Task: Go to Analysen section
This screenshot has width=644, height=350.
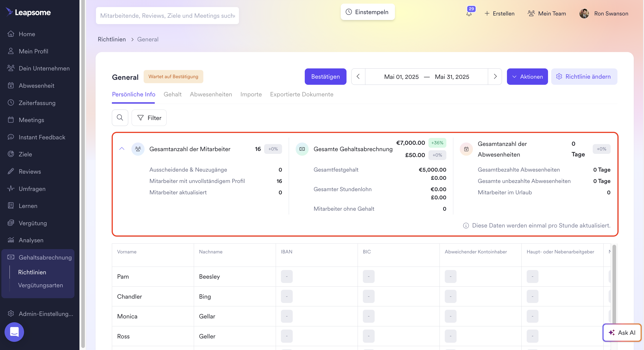Action: pyautogui.click(x=31, y=240)
